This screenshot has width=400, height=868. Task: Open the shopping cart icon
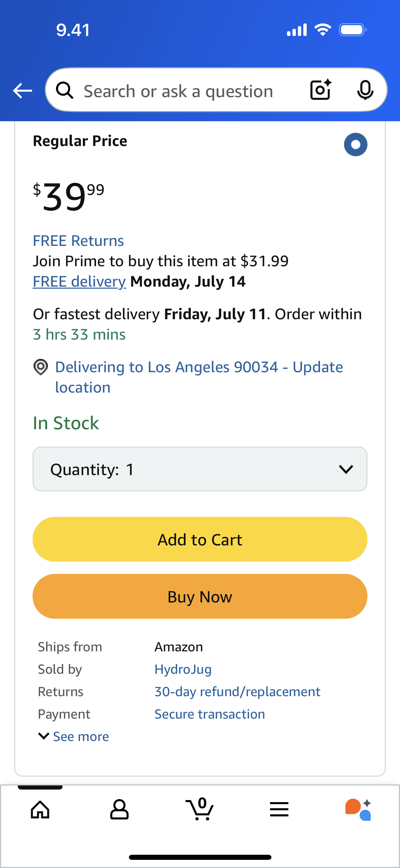[x=200, y=810]
